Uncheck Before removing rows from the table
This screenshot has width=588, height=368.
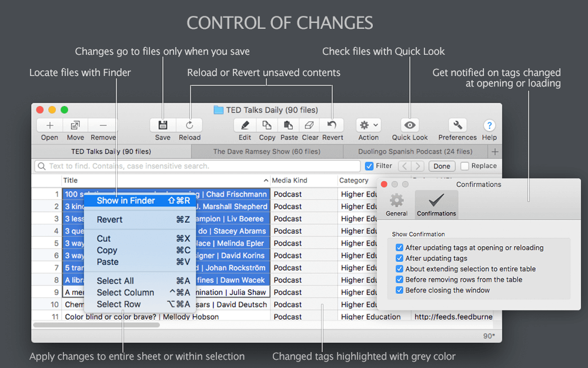pyautogui.click(x=399, y=280)
